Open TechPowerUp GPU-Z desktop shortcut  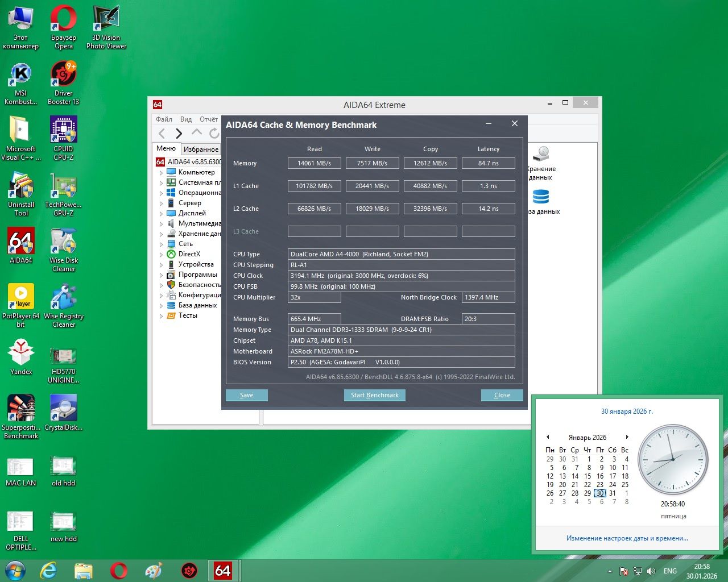[x=63, y=194]
